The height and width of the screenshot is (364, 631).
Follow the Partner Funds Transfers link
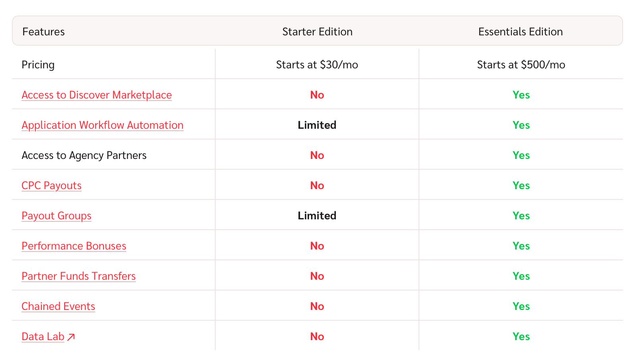point(79,276)
